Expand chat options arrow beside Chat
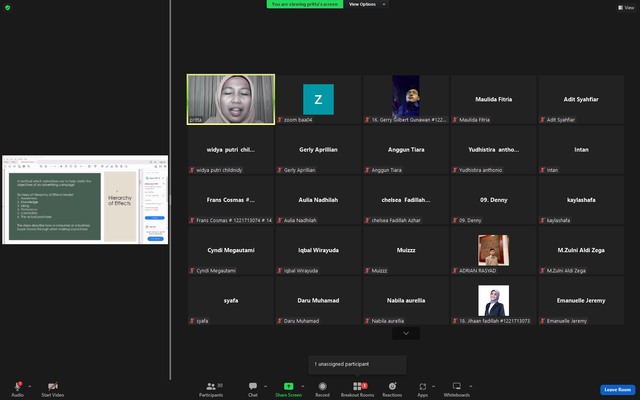Viewport: 640px width, 400px height. [x=265, y=386]
